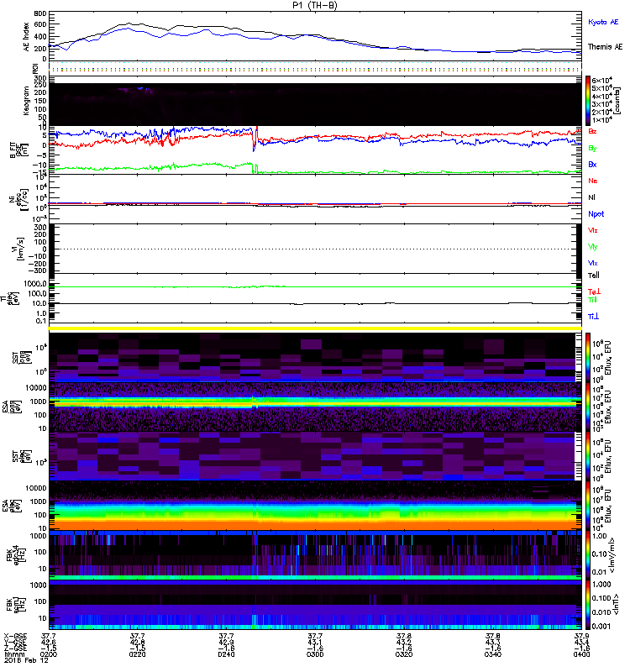Click the 0320 time tick label

[404, 654]
